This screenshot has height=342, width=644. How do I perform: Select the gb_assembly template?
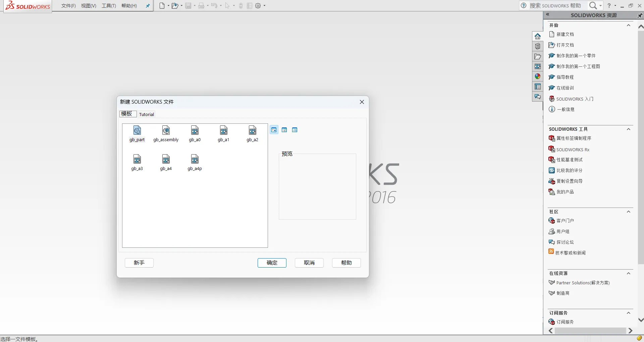tap(166, 134)
